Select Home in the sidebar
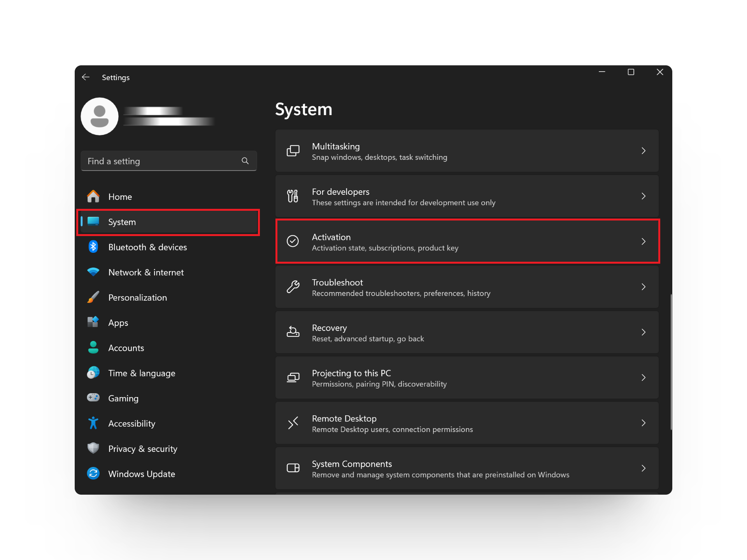This screenshot has width=747, height=560. [120, 197]
